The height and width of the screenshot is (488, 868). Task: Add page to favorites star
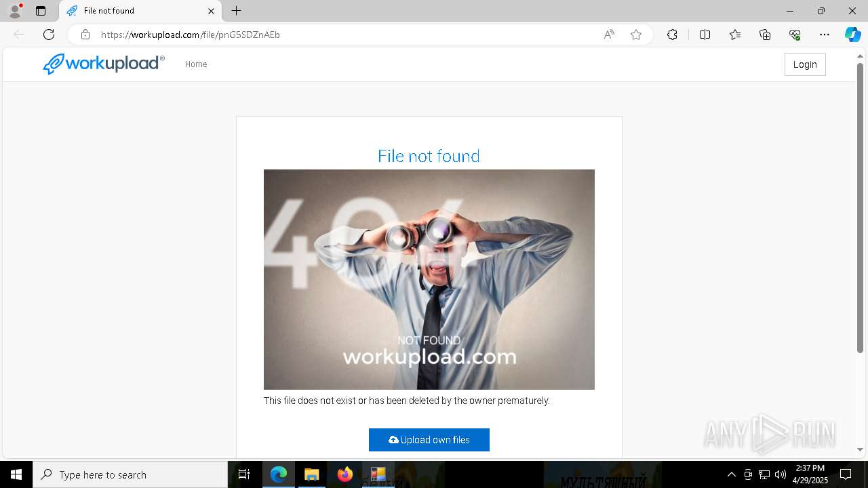(636, 35)
